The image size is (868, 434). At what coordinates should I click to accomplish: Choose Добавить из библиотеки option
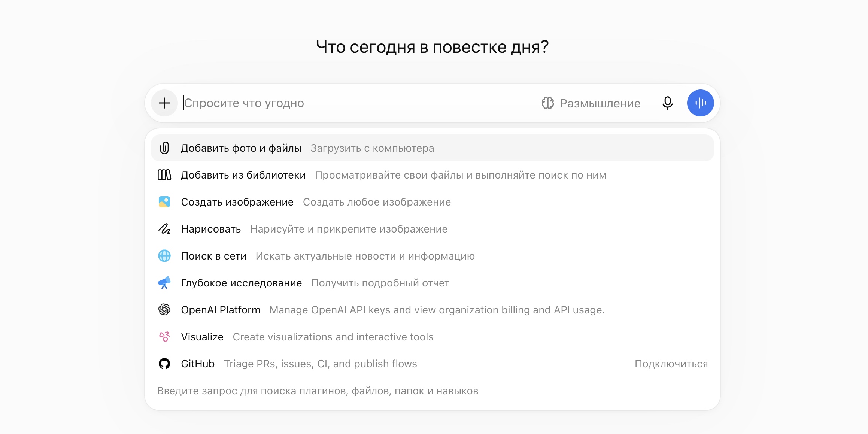point(432,175)
